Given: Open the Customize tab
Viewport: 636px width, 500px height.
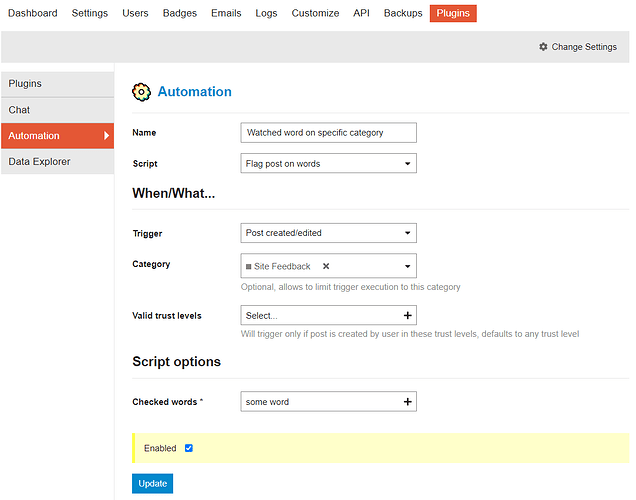Looking at the screenshot, I should tap(315, 13).
